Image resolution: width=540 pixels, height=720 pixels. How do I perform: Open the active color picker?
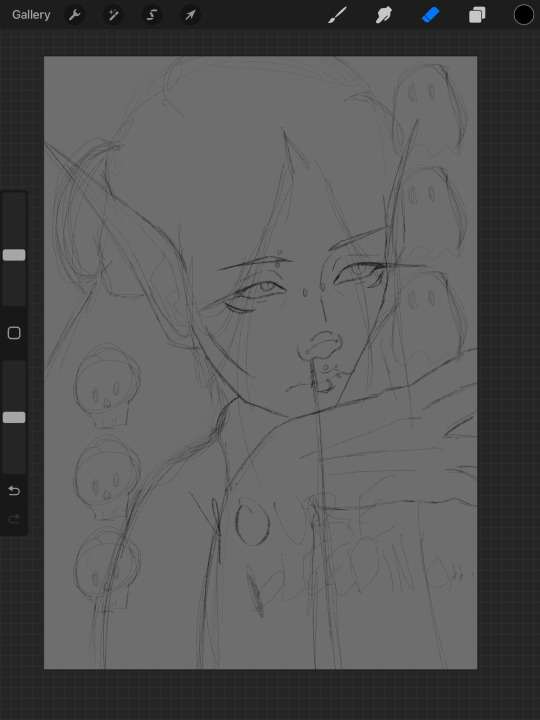[523, 15]
